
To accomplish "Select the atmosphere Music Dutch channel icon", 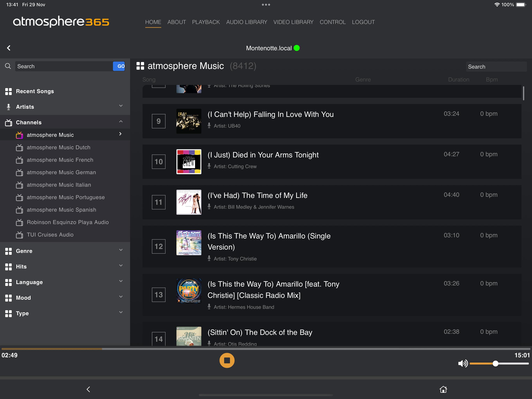I will (19, 147).
